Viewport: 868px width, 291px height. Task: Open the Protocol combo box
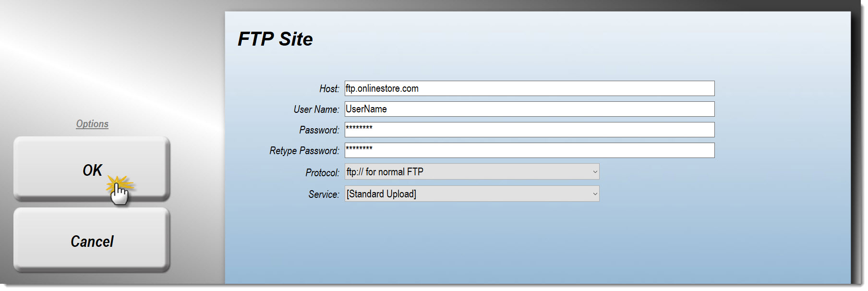(472, 171)
